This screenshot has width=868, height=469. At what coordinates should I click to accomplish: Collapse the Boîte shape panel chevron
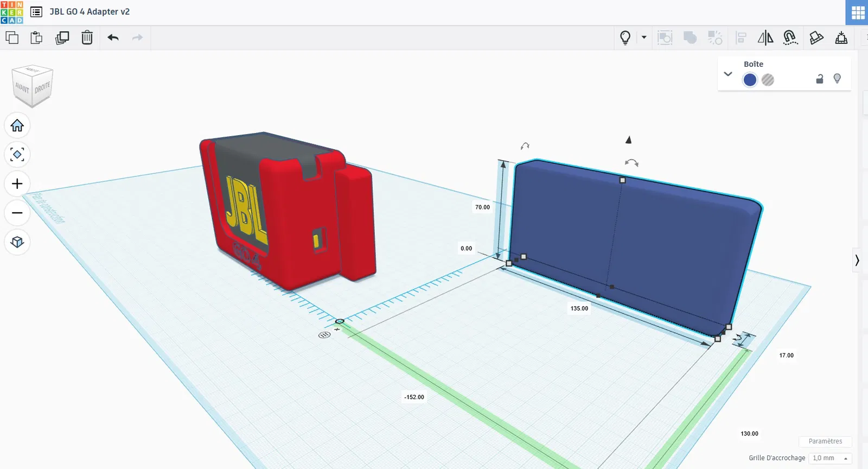728,74
